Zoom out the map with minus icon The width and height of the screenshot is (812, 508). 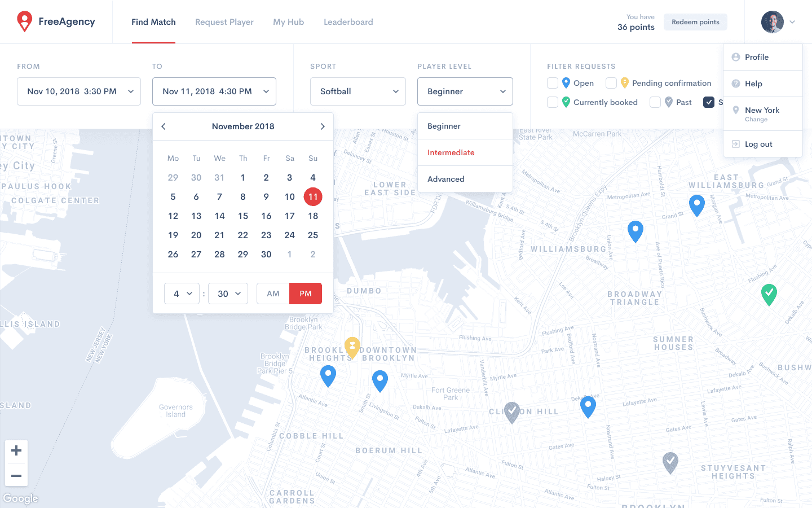click(16, 475)
